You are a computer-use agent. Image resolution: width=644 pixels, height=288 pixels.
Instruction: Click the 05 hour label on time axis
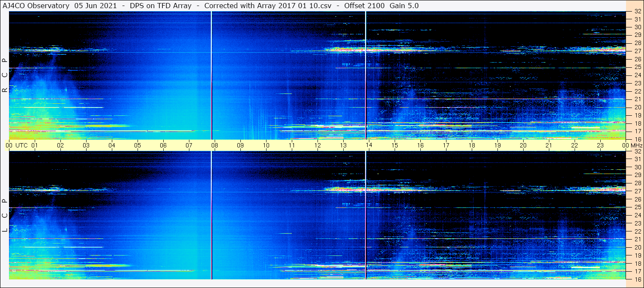138,145
